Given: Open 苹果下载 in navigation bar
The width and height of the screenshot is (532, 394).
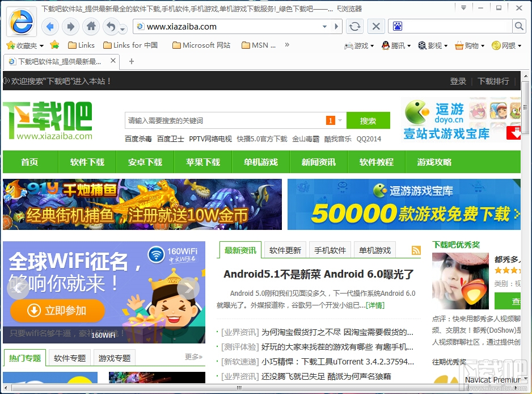Looking at the screenshot, I should click(x=203, y=162).
